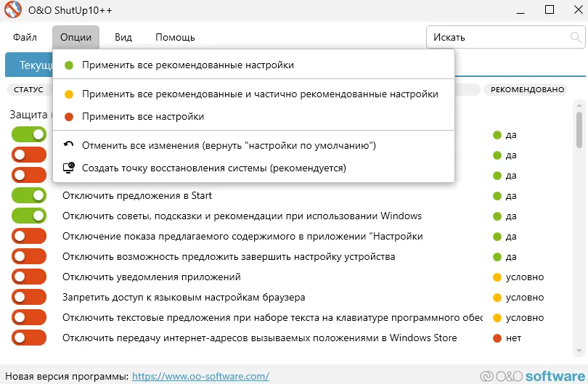Click the 'РЕКОМЕНДОВАНО' column header
The width and height of the screenshot is (588, 384).
coord(527,90)
